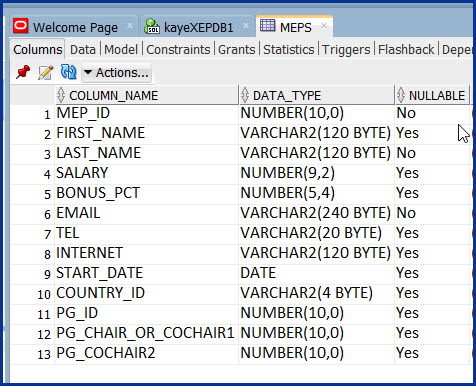Click VARCHAR2(4 BYTE) data type cell
The width and height of the screenshot is (476, 386).
pyautogui.click(x=317, y=294)
